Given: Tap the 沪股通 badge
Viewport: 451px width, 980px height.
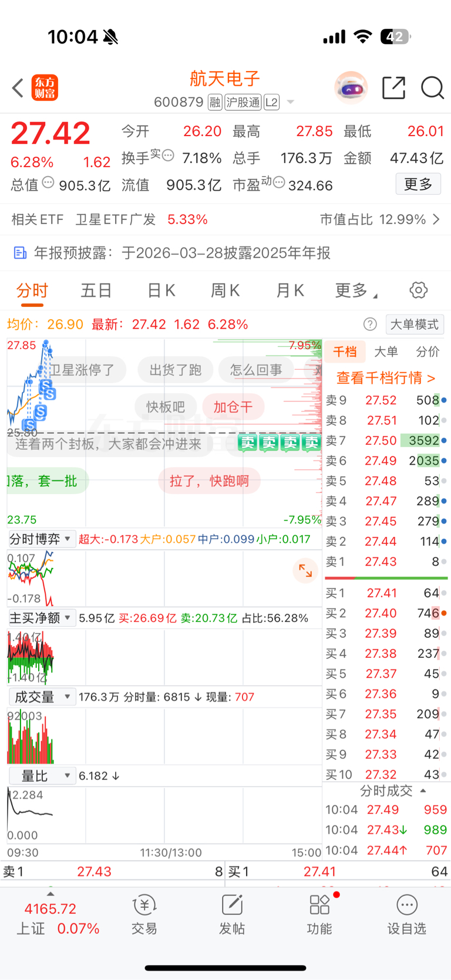Looking at the screenshot, I should click(243, 103).
